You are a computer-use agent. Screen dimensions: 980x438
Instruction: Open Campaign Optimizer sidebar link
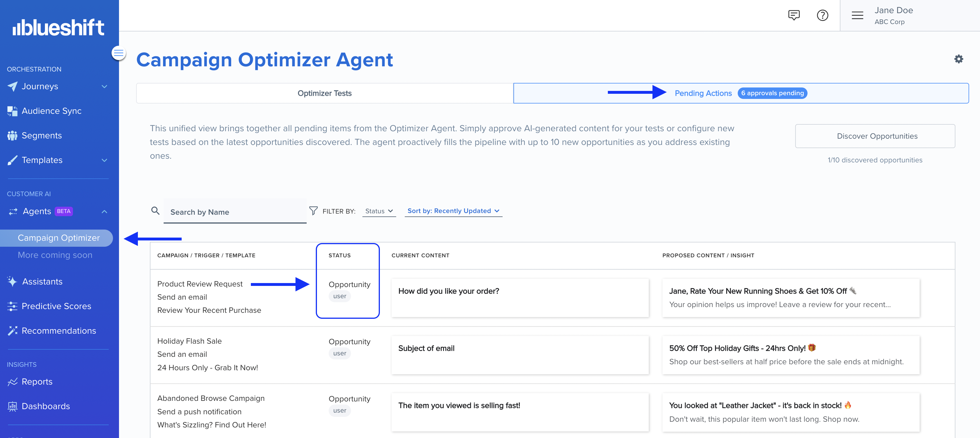59,238
